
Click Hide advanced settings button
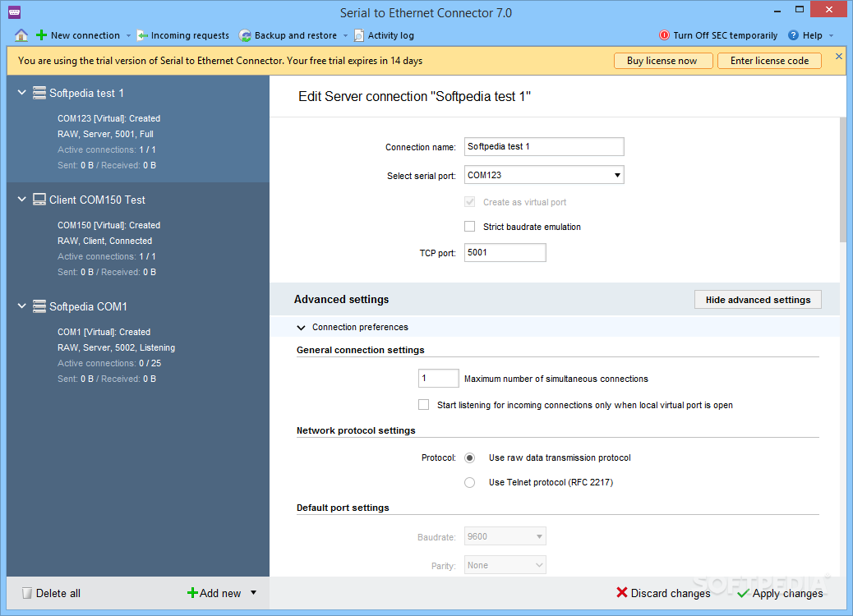[x=758, y=300]
